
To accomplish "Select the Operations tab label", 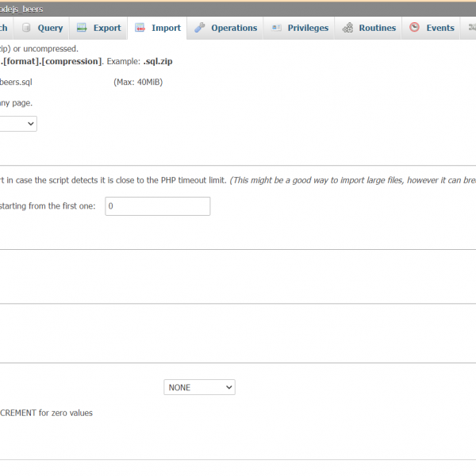I will coord(234,28).
